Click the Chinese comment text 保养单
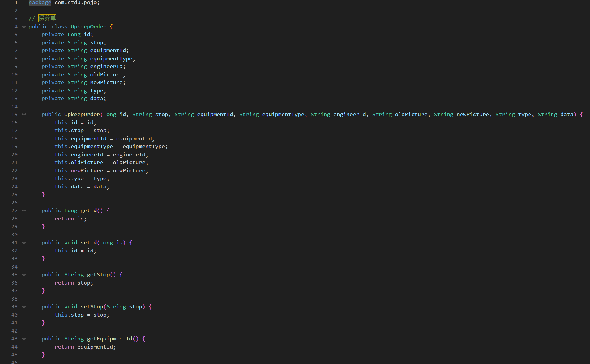 pyautogui.click(x=47, y=19)
